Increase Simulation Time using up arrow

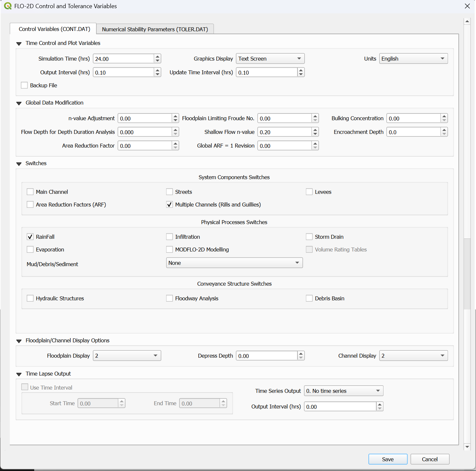pyautogui.click(x=158, y=57)
